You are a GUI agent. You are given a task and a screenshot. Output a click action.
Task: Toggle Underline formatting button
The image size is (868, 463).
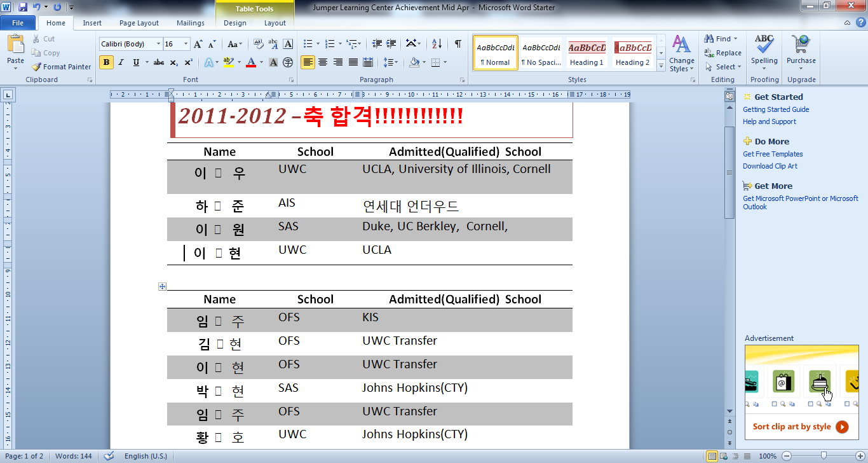136,62
